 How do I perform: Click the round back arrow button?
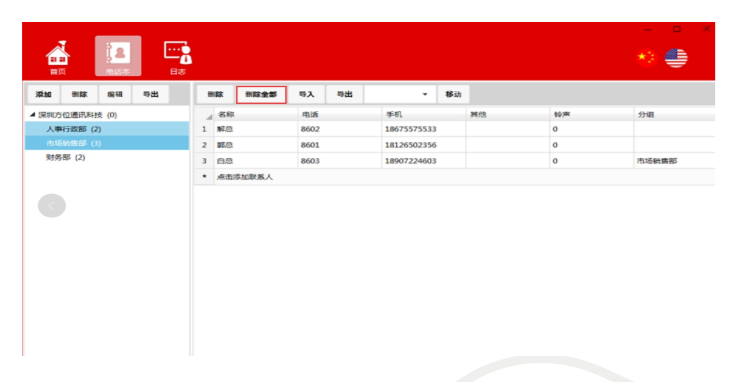pos(51,206)
